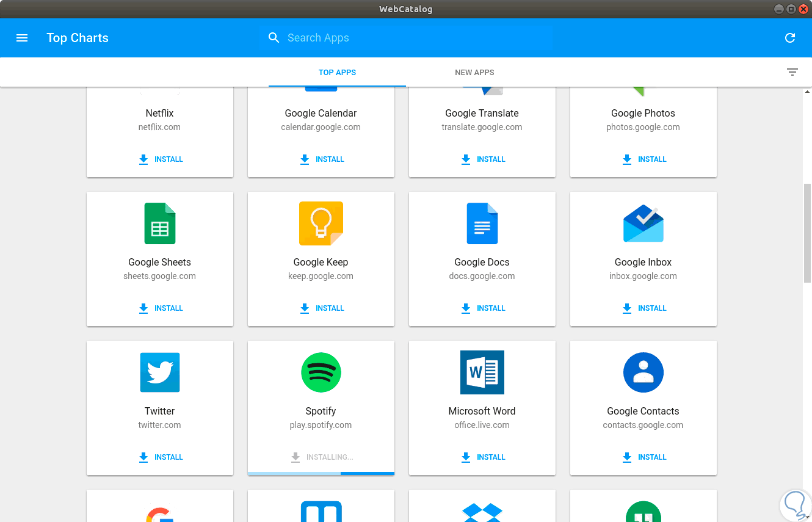
Task: Click the vertical scrollbar thumb
Action: click(807, 232)
